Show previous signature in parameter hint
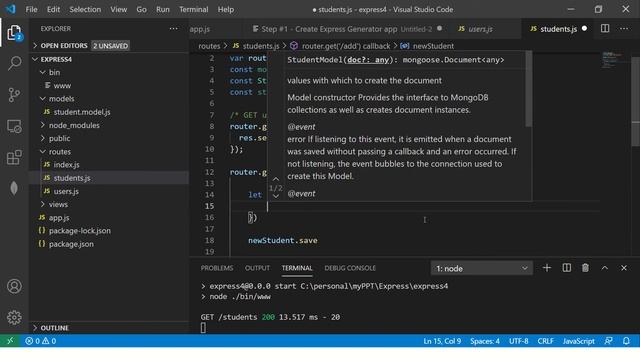 [276, 179]
